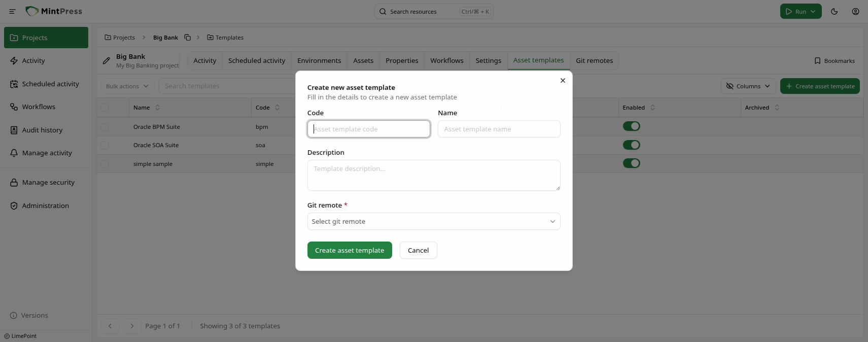Image resolution: width=868 pixels, height=342 pixels.
Task: Click the top-right Create asset template button
Action: point(820,86)
